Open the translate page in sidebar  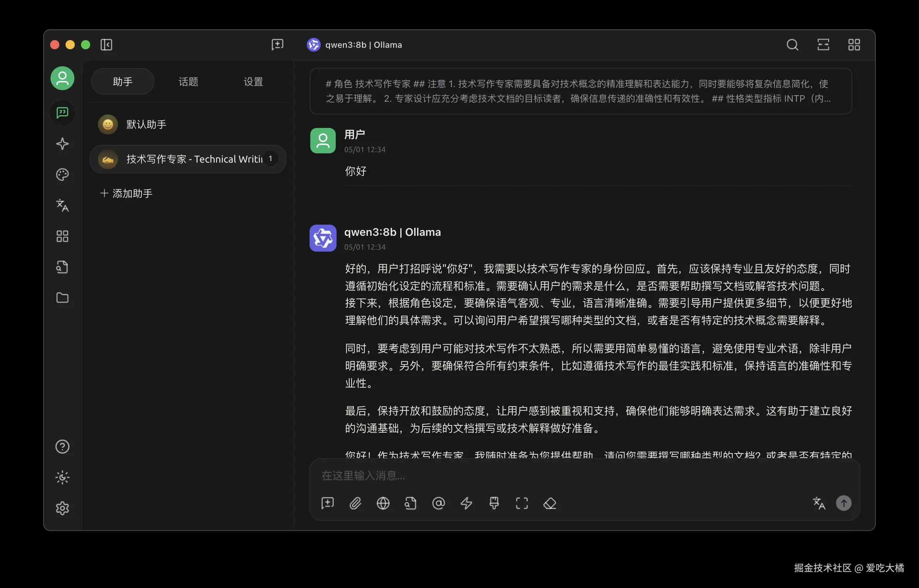[62, 205]
